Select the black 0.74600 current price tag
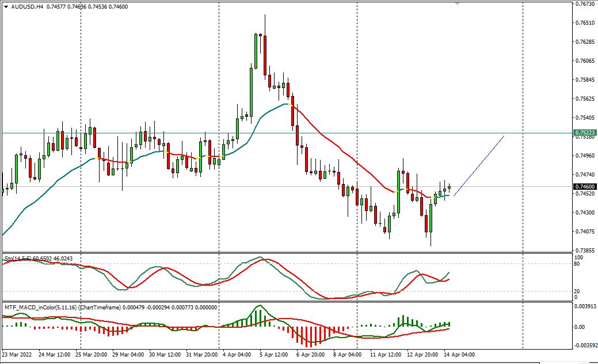598x364 pixels. 585,186
